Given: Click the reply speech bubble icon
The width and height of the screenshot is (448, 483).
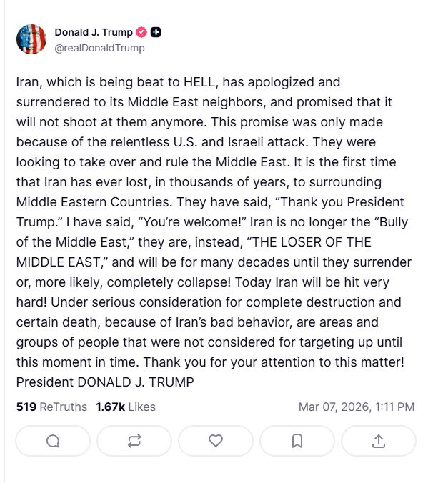Looking at the screenshot, I should (x=53, y=441).
